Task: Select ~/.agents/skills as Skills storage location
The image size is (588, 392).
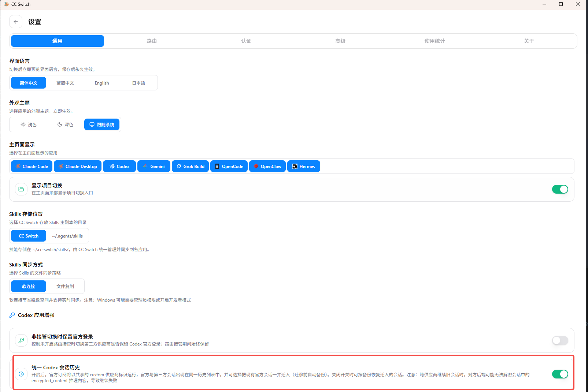Action: click(67, 236)
